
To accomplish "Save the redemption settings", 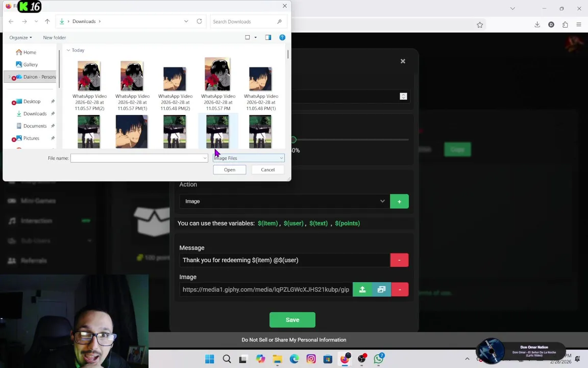I will click(x=292, y=320).
